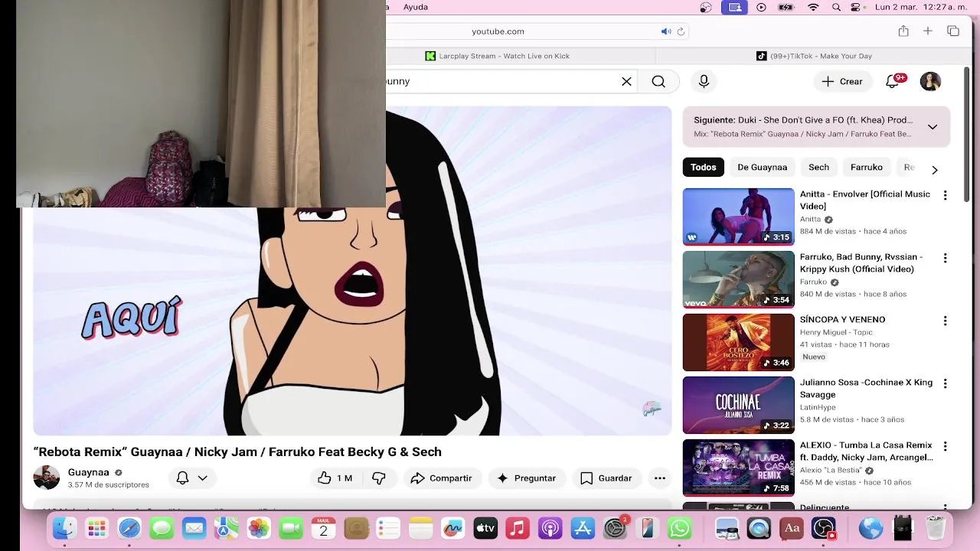Open Launchpad in the Dock
The width and height of the screenshot is (980, 551).
coord(96,528)
